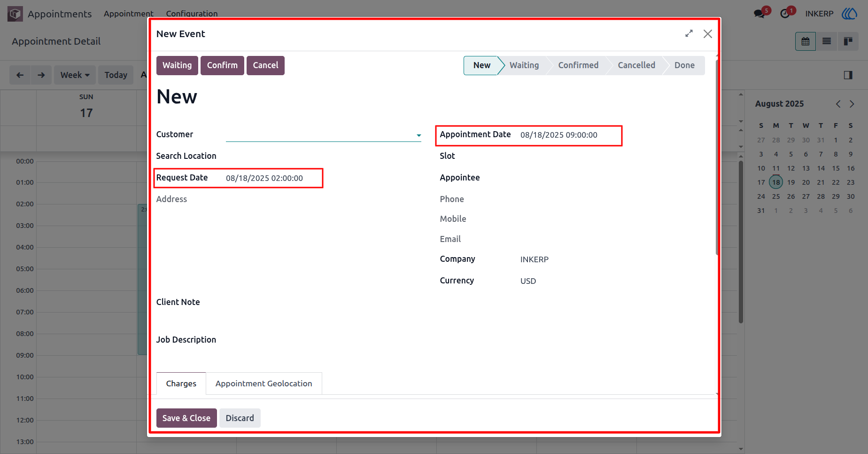This screenshot has height=454, width=868.
Task: Click the INKERP user avatar icon
Action: tap(849, 14)
